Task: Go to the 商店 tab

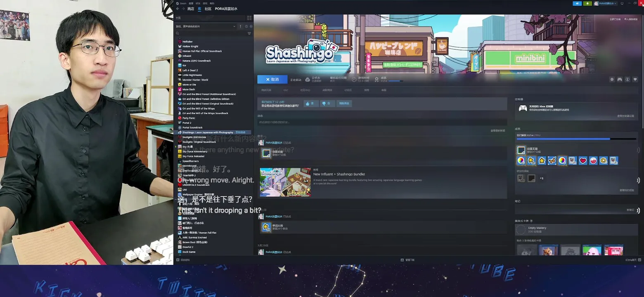Action: (x=191, y=9)
